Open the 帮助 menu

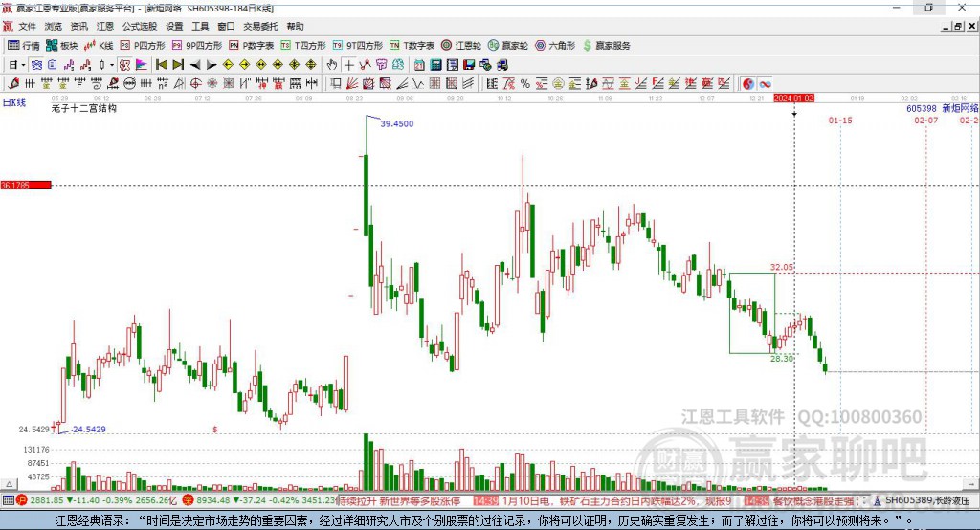295,26
